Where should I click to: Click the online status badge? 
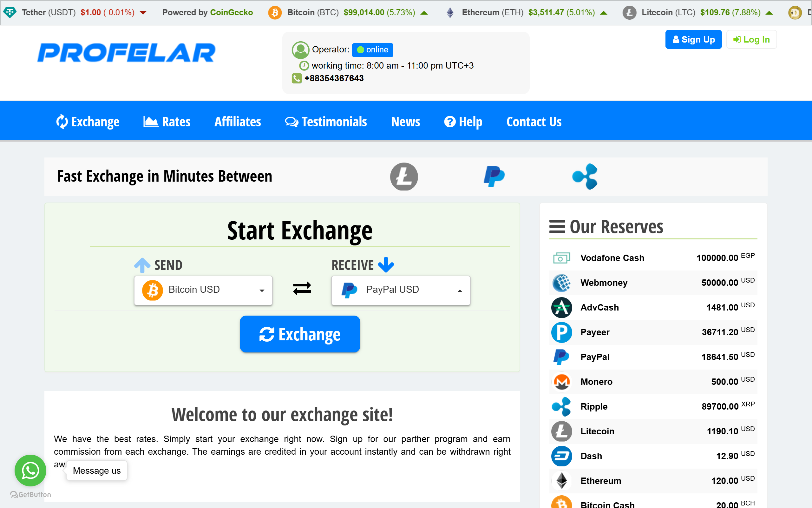(372, 50)
